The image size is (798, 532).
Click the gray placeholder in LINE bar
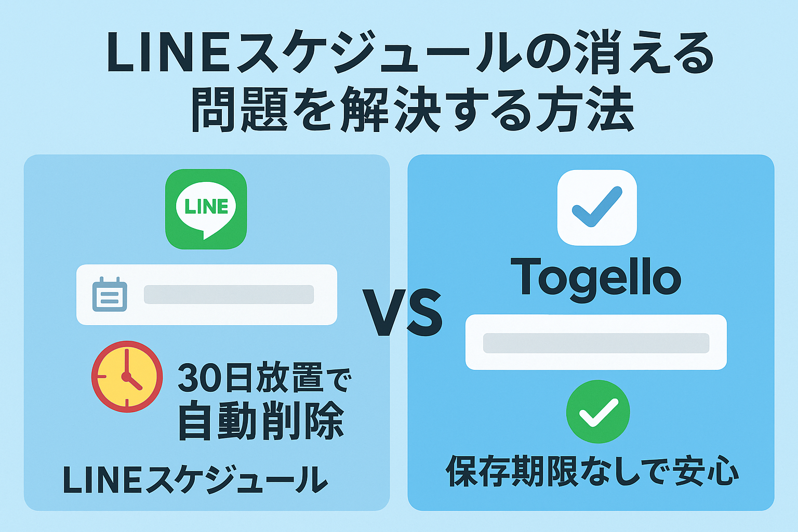(229, 295)
